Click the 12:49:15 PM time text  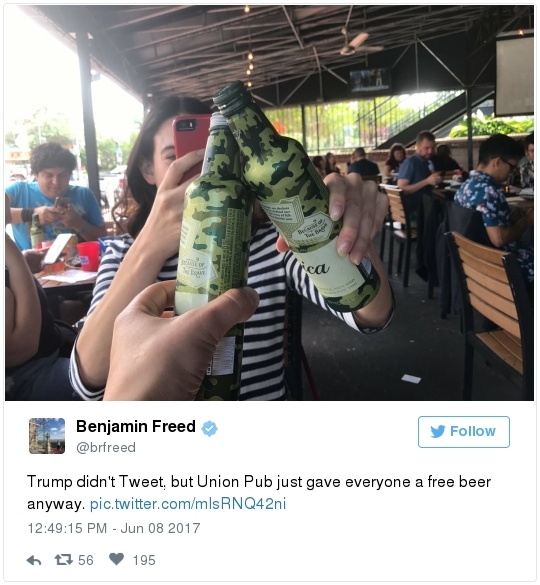point(67,528)
